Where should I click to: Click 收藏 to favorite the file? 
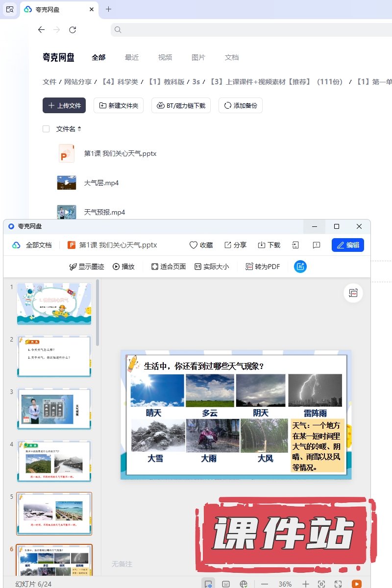pyautogui.click(x=201, y=245)
